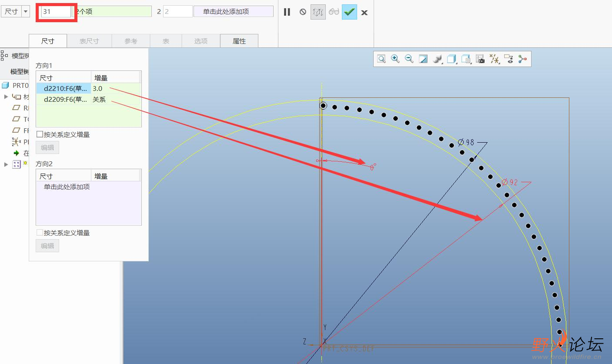Image resolution: width=612 pixels, height=364 pixels.
Task: Click the Zoom In magnifier icon
Action: click(x=395, y=59)
